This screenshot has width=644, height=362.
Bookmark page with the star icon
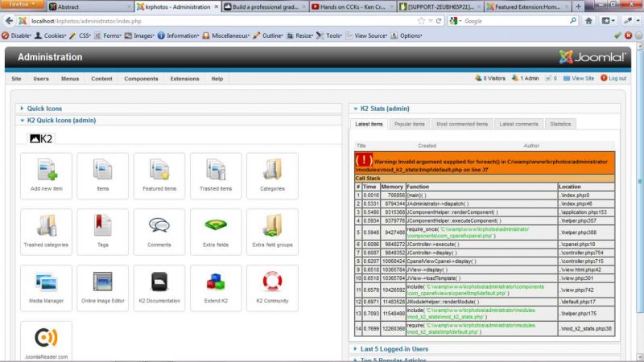[x=421, y=21]
